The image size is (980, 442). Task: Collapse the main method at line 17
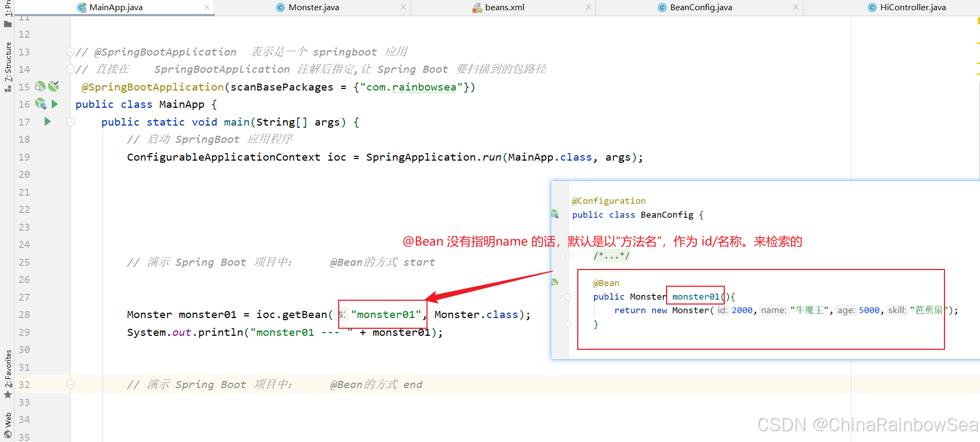click(x=70, y=122)
